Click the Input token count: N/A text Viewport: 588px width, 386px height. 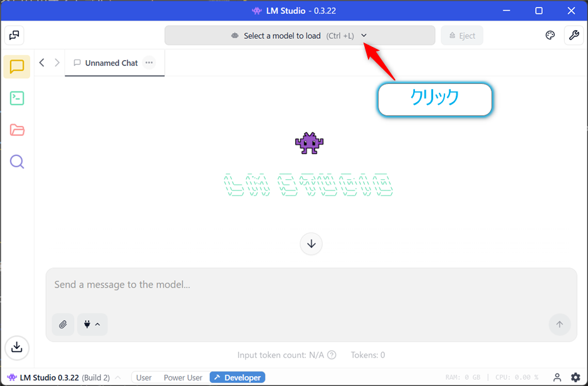click(280, 355)
